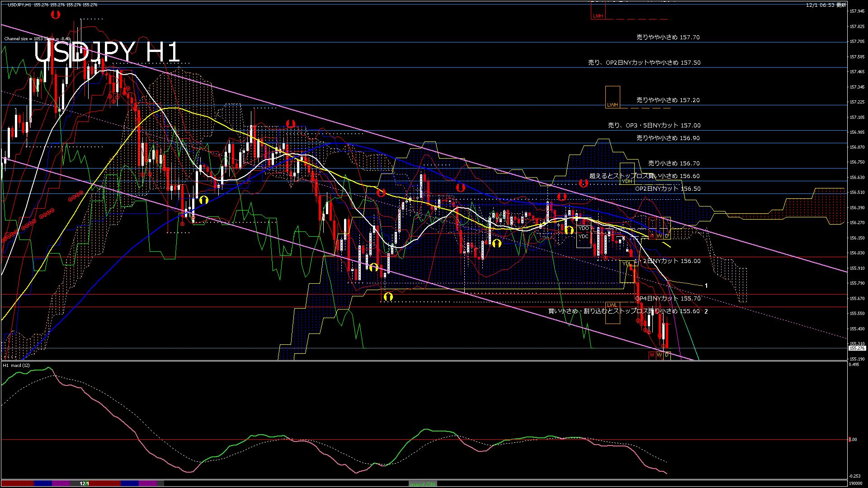Viewport: 868px width, 488px height.
Task: Select the orange LWL last-week-low box
Action: 612,313
